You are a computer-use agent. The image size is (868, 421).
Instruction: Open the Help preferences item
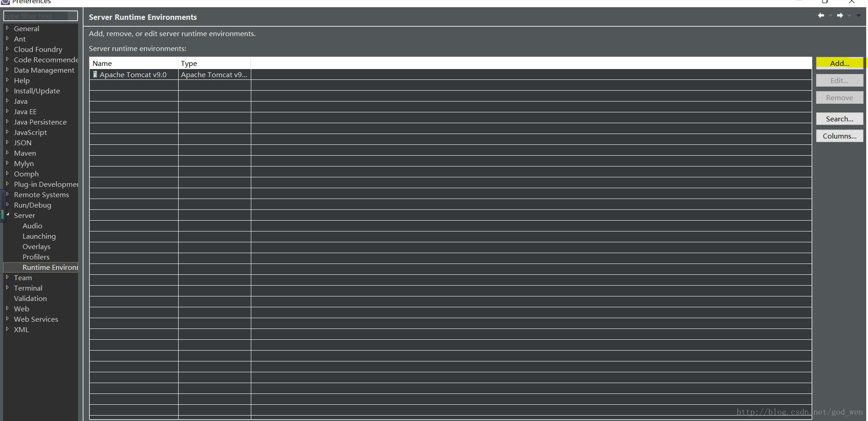coord(22,80)
